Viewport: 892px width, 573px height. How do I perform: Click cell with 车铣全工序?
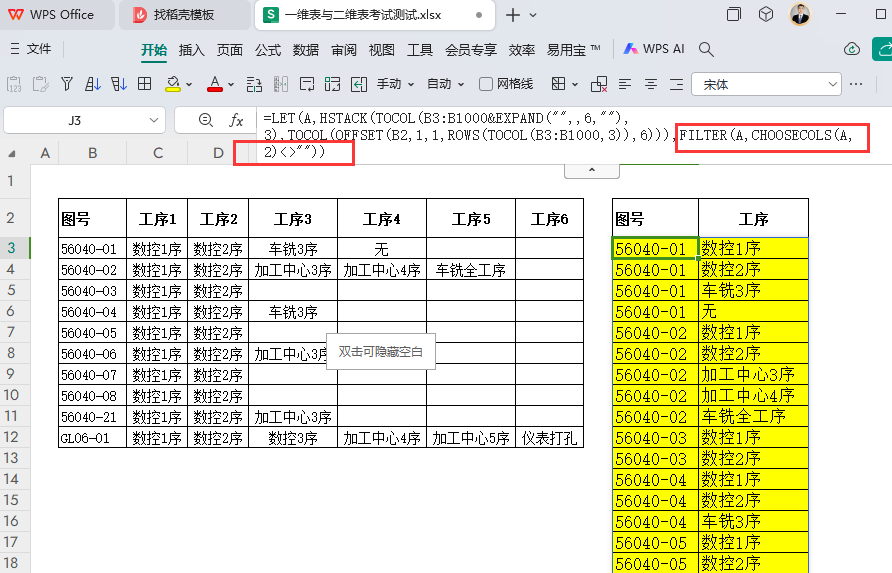coord(471,270)
